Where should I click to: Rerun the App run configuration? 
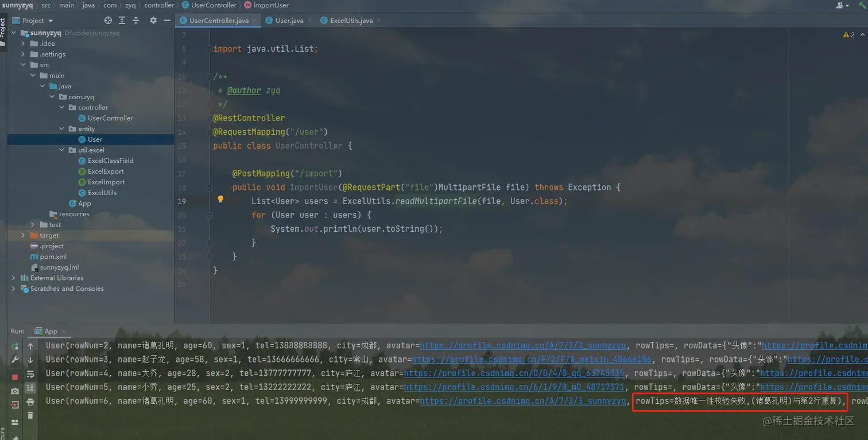point(15,346)
